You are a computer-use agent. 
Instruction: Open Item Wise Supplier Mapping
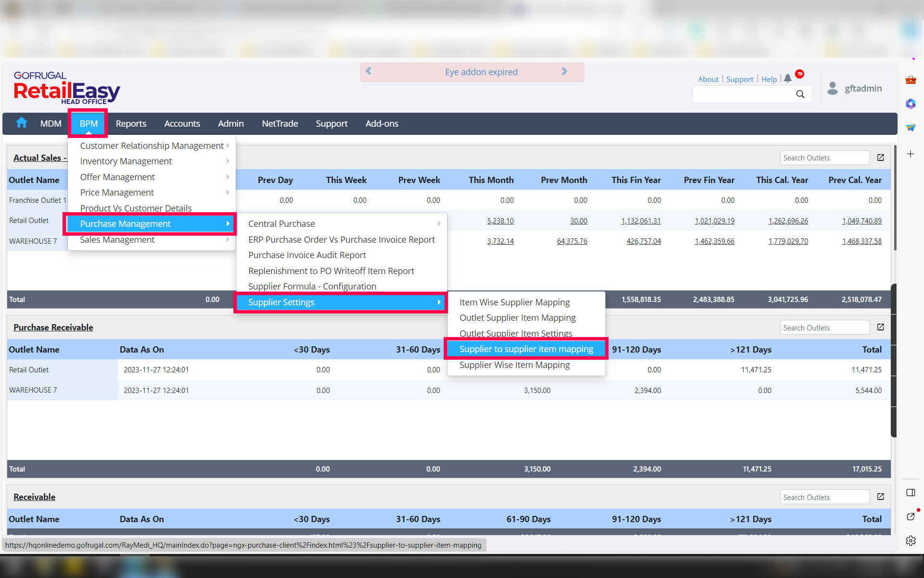[514, 302]
